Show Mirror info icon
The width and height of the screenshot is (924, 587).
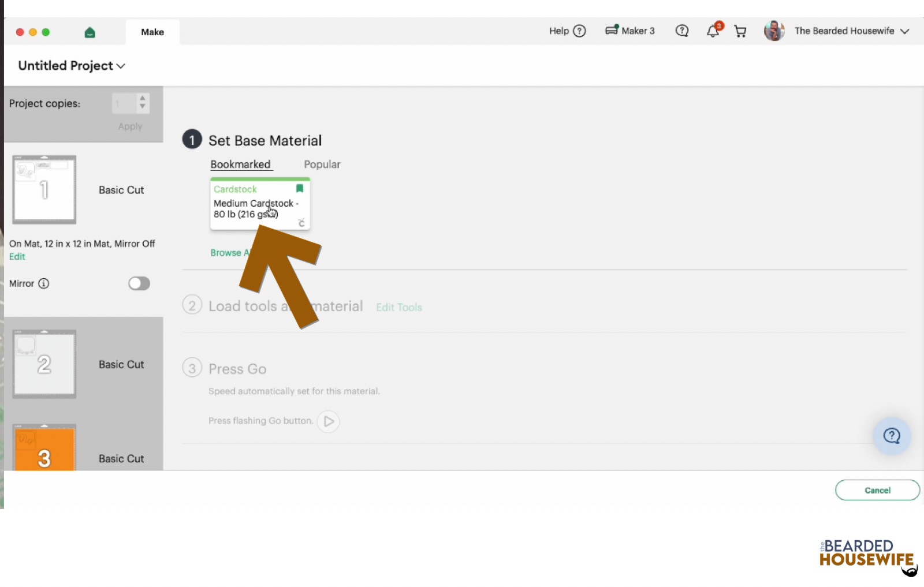44,283
